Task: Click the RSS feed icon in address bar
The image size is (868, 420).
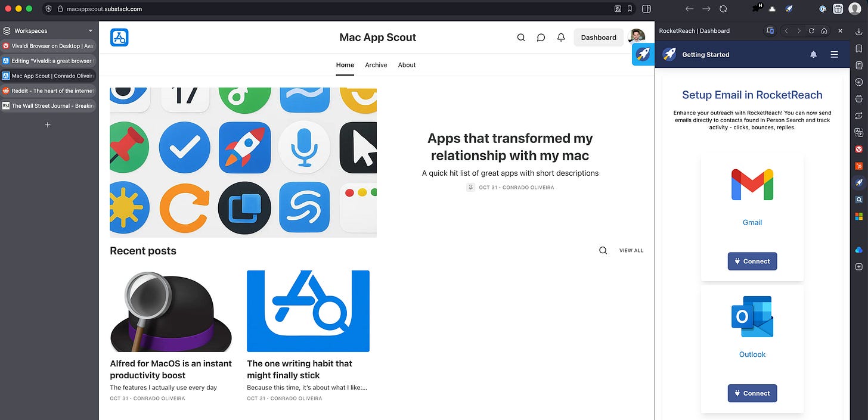Action: [x=618, y=9]
